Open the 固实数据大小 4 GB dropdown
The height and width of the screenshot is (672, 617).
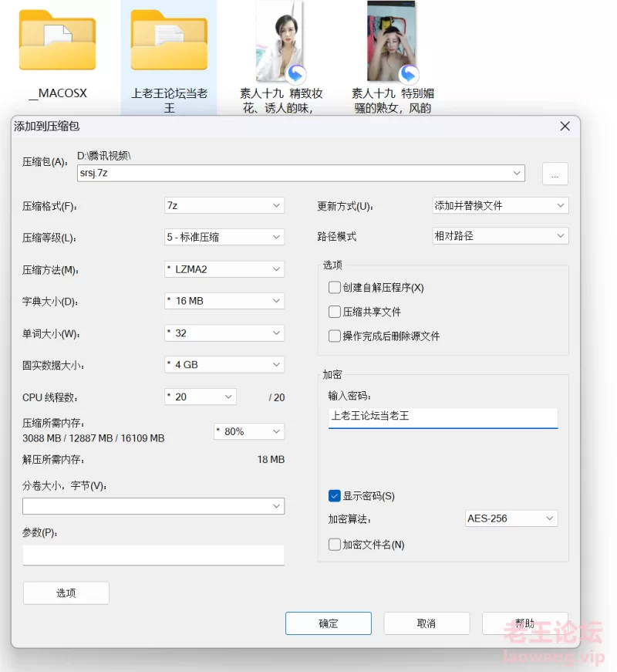click(224, 365)
